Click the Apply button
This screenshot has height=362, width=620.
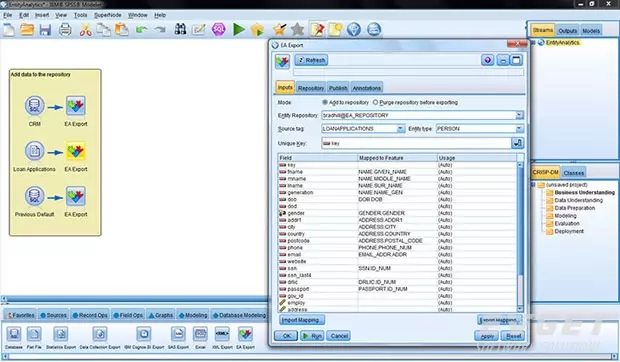click(x=486, y=336)
